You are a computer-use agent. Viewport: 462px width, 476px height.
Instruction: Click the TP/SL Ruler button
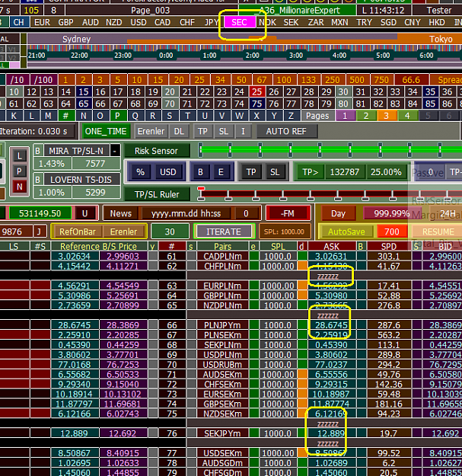[157, 194]
